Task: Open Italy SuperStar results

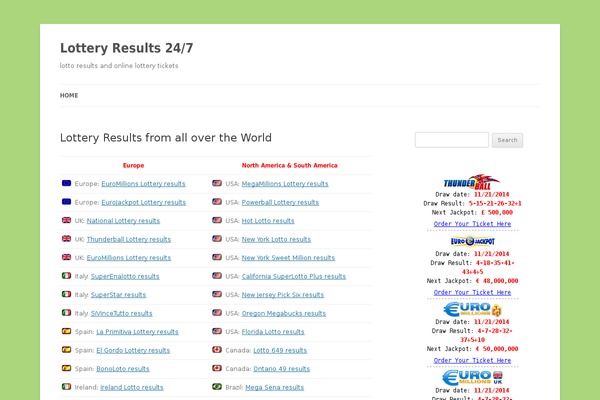Action: pyautogui.click(x=118, y=295)
